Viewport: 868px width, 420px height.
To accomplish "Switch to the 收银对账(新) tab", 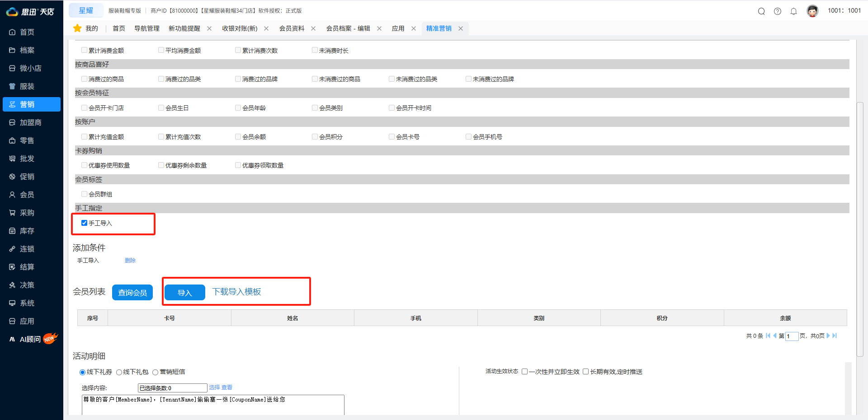I will [x=240, y=28].
